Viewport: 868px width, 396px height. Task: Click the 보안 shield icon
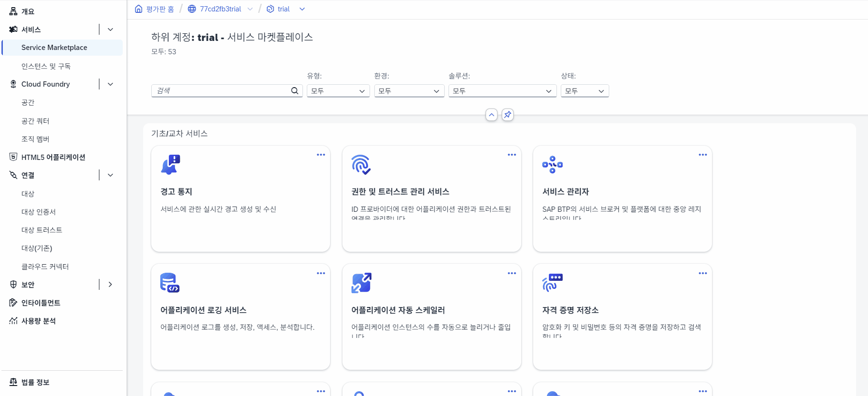coord(13,285)
